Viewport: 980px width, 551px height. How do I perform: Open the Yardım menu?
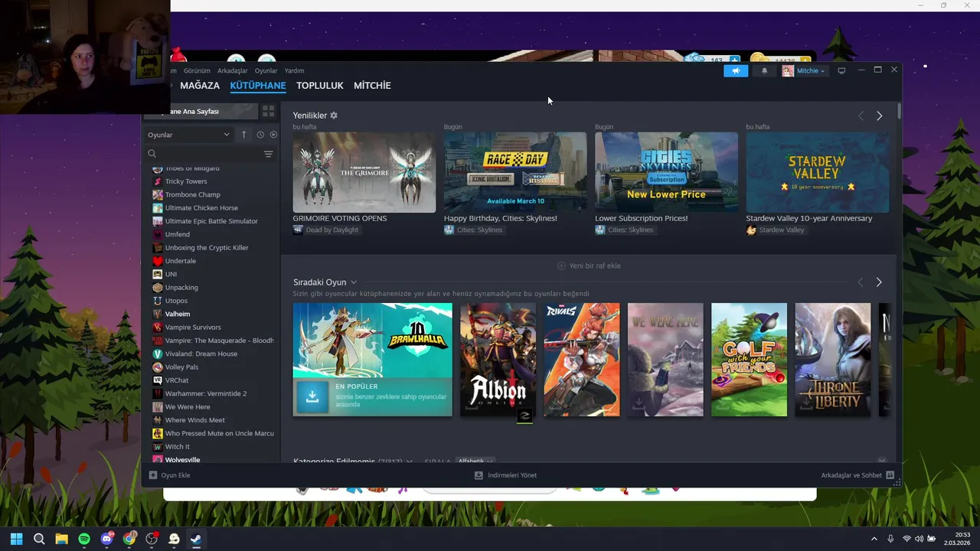click(294, 70)
